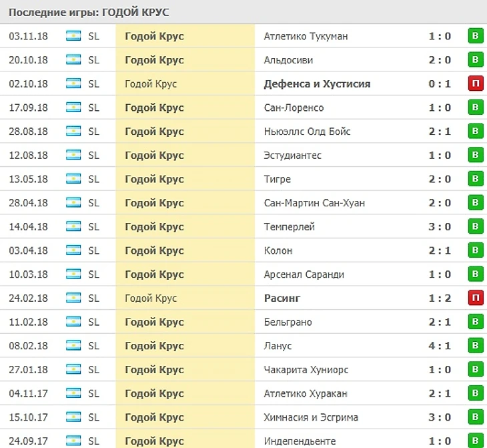Select the Чакарита Хуниорс opponent name
The image size is (487, 448).
pyautogui.click(x=306, y=370)
